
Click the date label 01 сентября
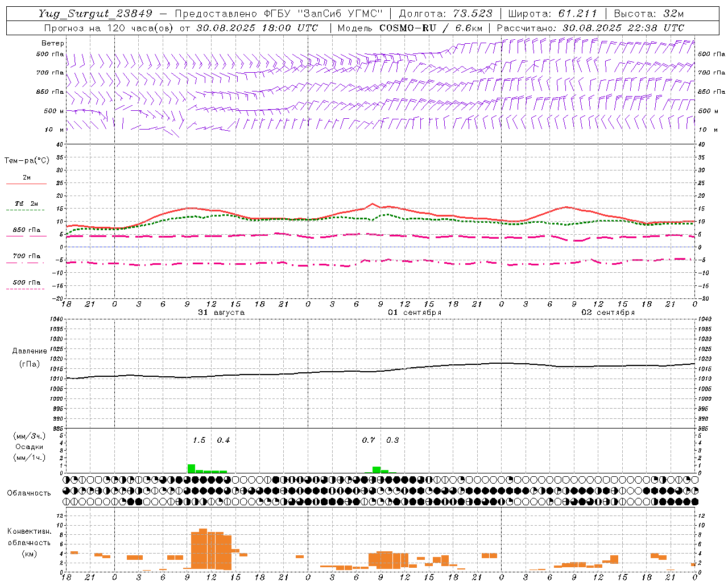coord(415,313)
